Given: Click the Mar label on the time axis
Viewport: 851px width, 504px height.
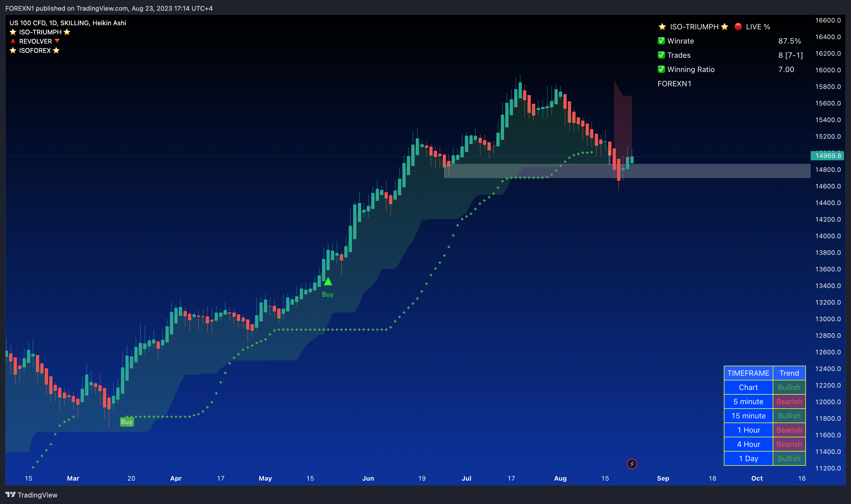Looking at the screenshot, I should tap(73, 478).
